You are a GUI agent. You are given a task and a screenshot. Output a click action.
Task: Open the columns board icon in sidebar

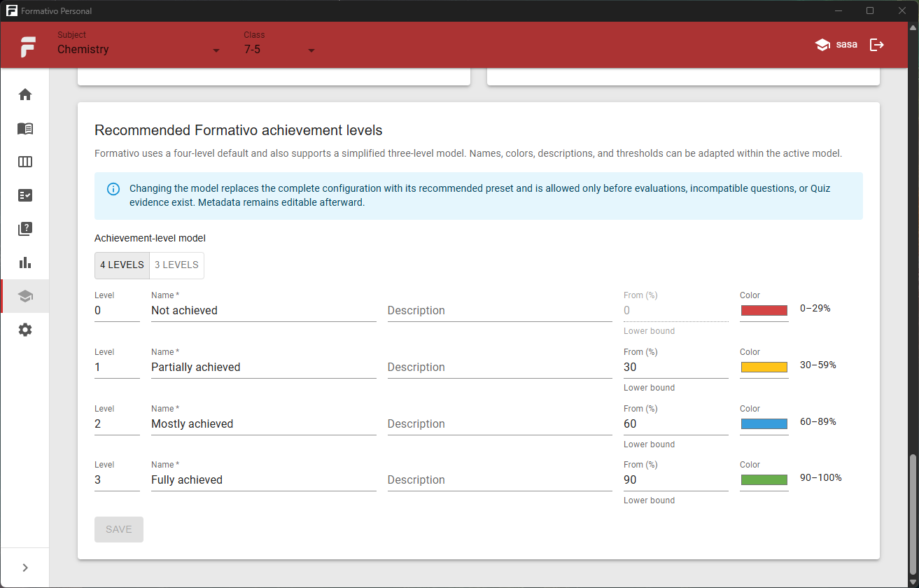[25, 162]
